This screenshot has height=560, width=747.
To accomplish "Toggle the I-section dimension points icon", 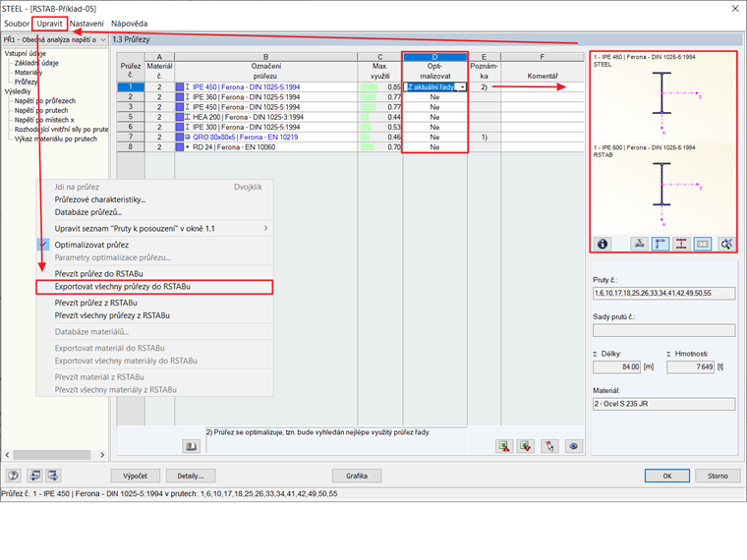I will (681, 244).
